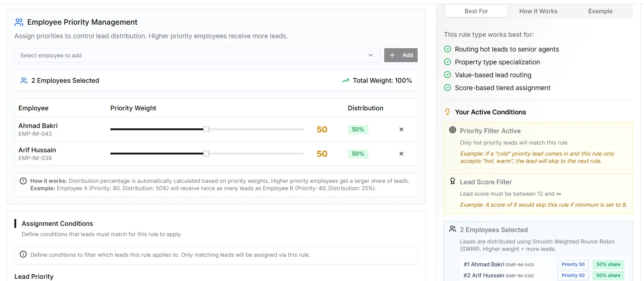The height and width of the screenshot is (281, 644).
Task: Open the Select employee to add dropdown
Action: pyautogui.click(x=191, y=55)
